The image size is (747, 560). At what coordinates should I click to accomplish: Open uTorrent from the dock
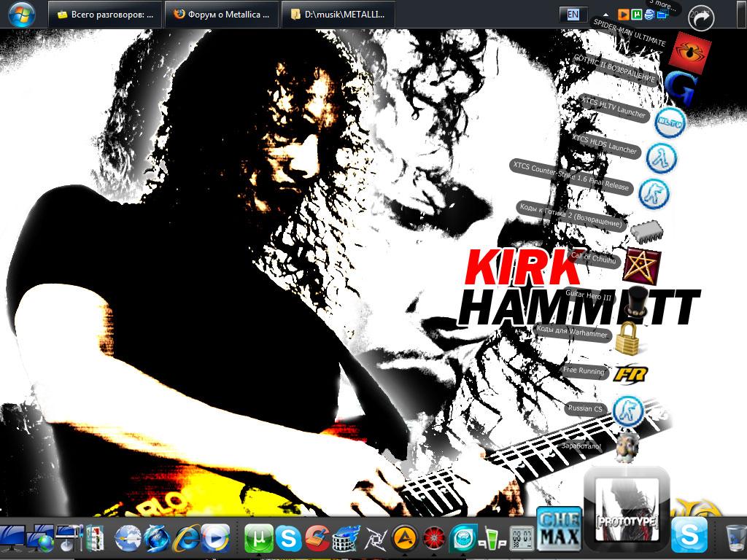(x=258, y=539)
